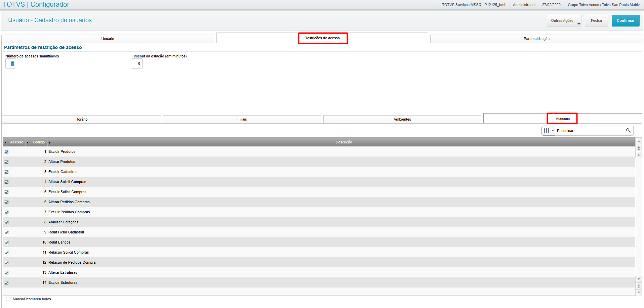Focus the Pesquisar search input
644x308 pixels.
click(590, 131)
